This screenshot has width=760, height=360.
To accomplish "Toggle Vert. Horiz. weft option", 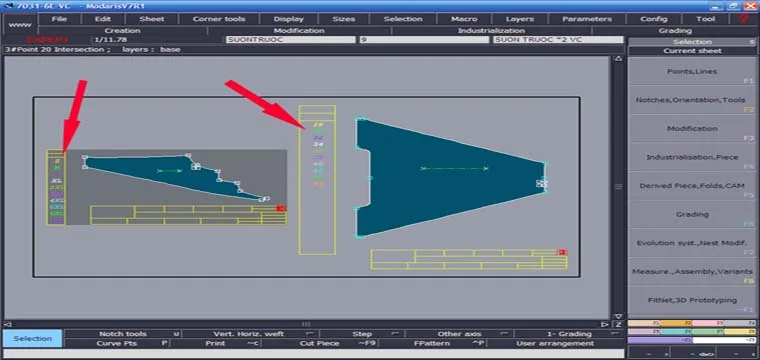I will pyautogui.click(x=249, y=334).
